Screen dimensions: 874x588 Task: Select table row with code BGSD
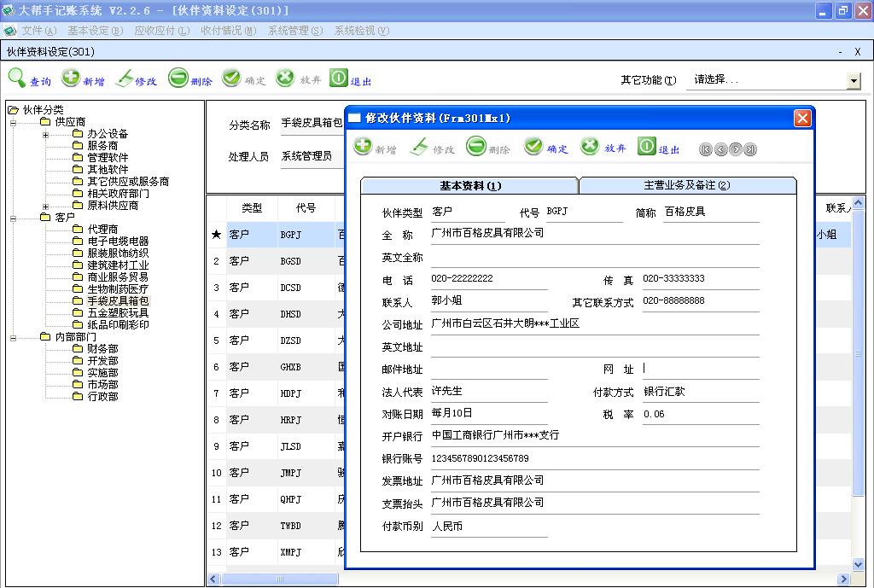(277, 261)
